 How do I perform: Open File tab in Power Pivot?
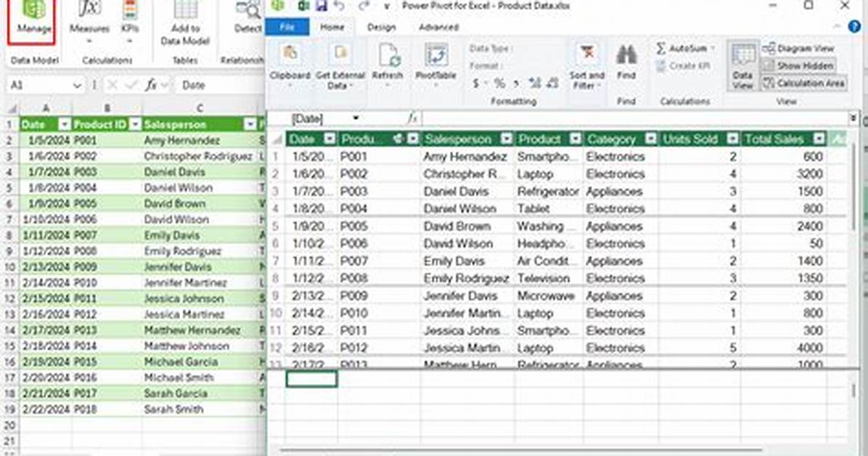(x=287, y=27)
